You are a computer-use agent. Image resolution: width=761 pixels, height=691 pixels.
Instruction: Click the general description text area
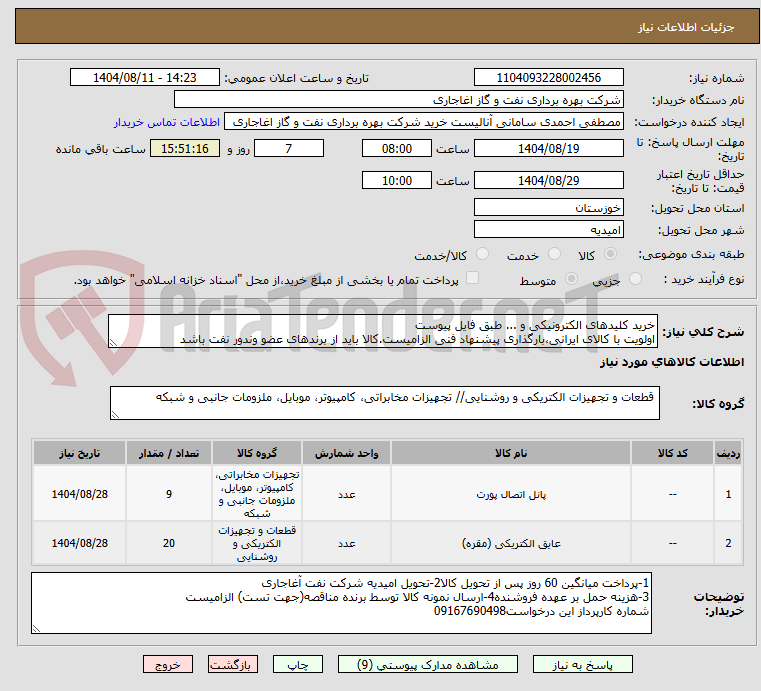pos(382,331)
